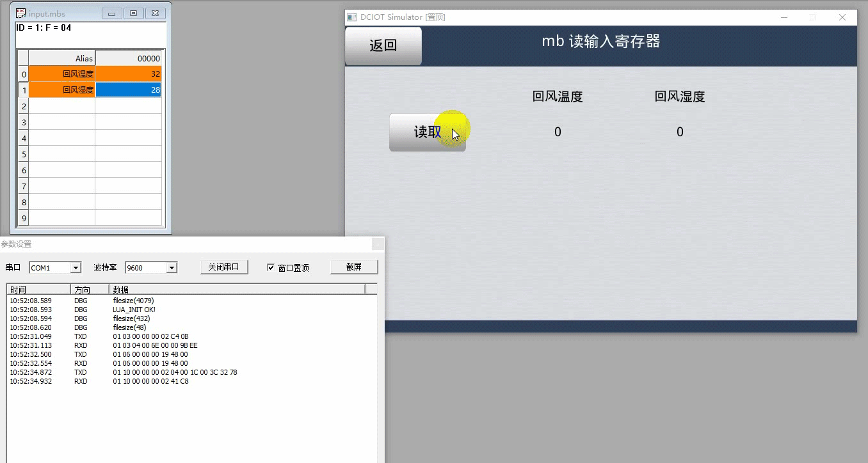Select row header 2 in input.mbs
Viewport: 868px width, 463px height.
coord(24,106)
